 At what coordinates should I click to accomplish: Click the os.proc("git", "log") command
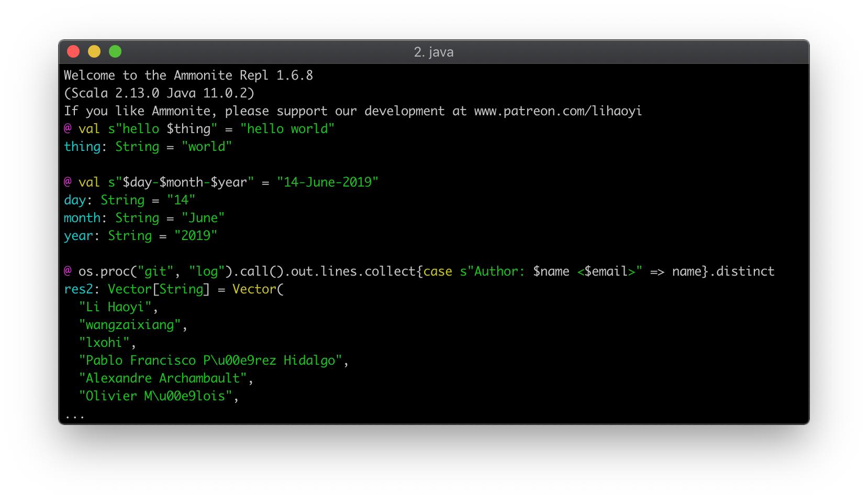pos(419,271)
